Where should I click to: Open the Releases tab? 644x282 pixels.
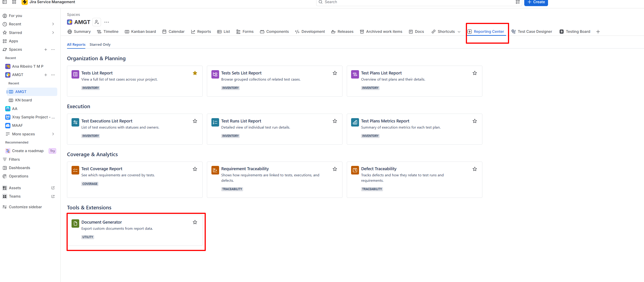(342, 31)
